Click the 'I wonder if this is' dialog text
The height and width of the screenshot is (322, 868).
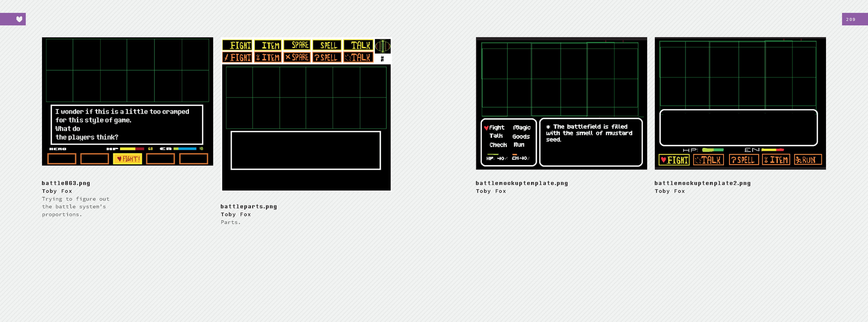122,124
